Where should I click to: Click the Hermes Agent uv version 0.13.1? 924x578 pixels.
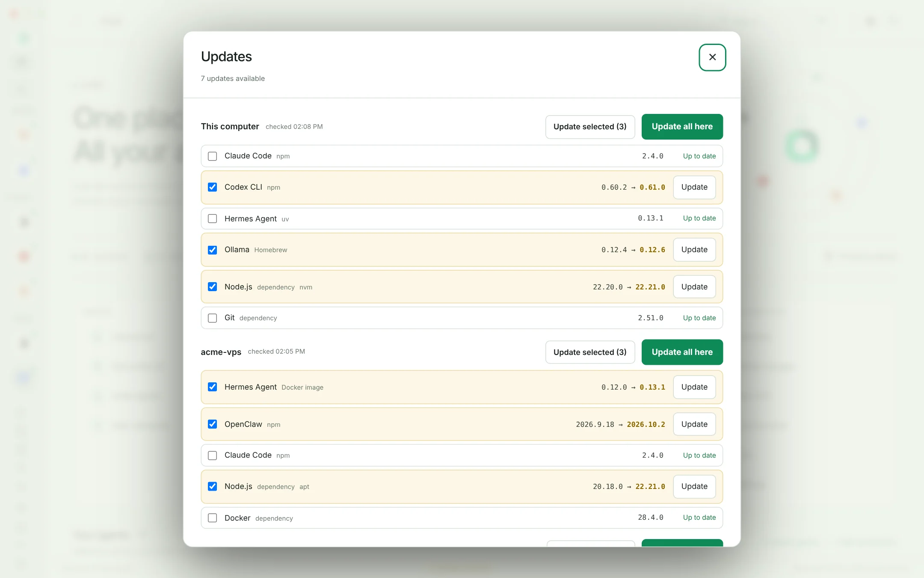click(650, 218)
